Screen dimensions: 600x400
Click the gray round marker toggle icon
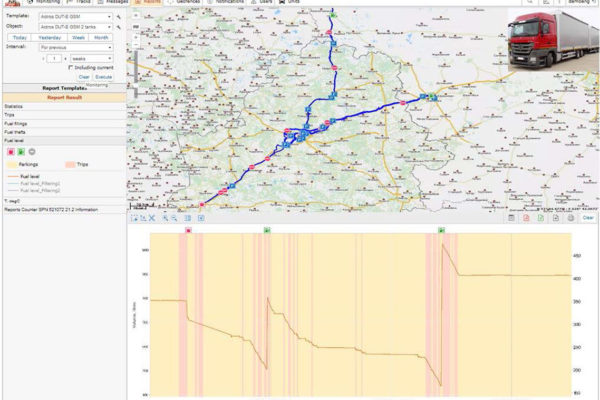[x=32, y=152]
